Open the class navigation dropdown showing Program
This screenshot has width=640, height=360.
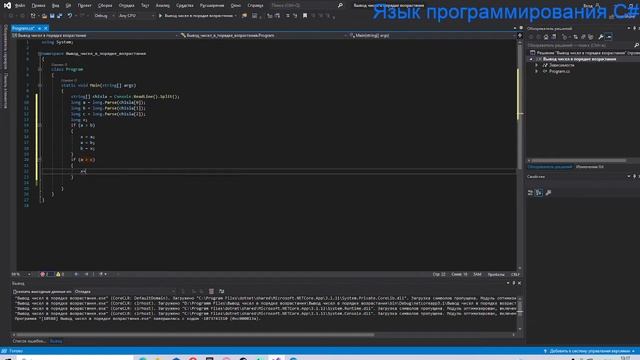pos(264,36)
